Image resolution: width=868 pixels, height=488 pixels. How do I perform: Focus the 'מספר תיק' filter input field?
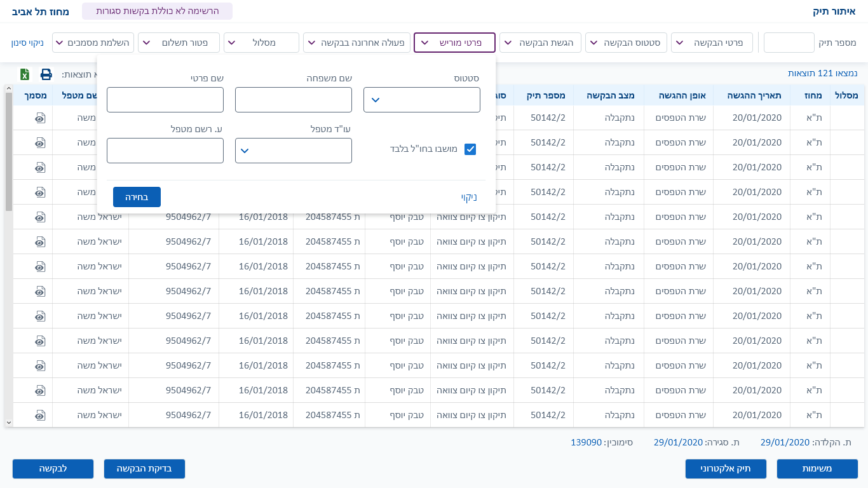coord(789,43)
